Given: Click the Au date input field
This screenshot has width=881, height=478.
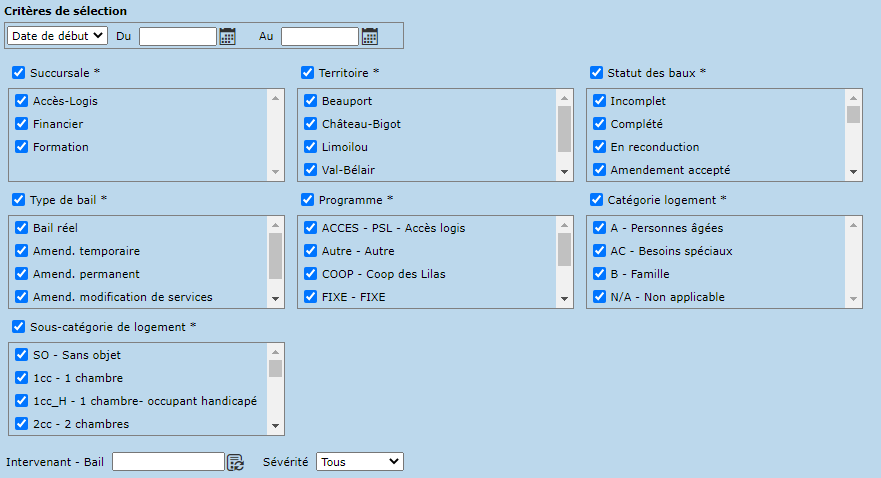Looking at the screenshot, I should pos(319,37).
